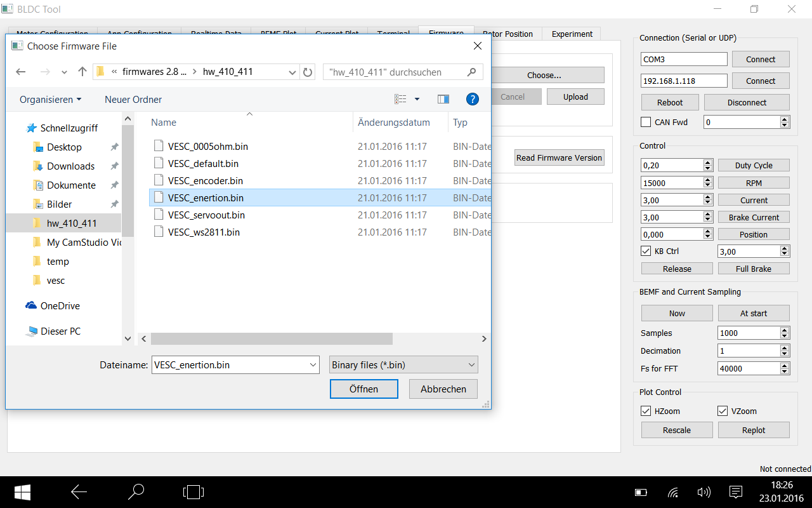Click the horizontal scrollbar in file list
This screenshot has width=812, height=508.
272,339
